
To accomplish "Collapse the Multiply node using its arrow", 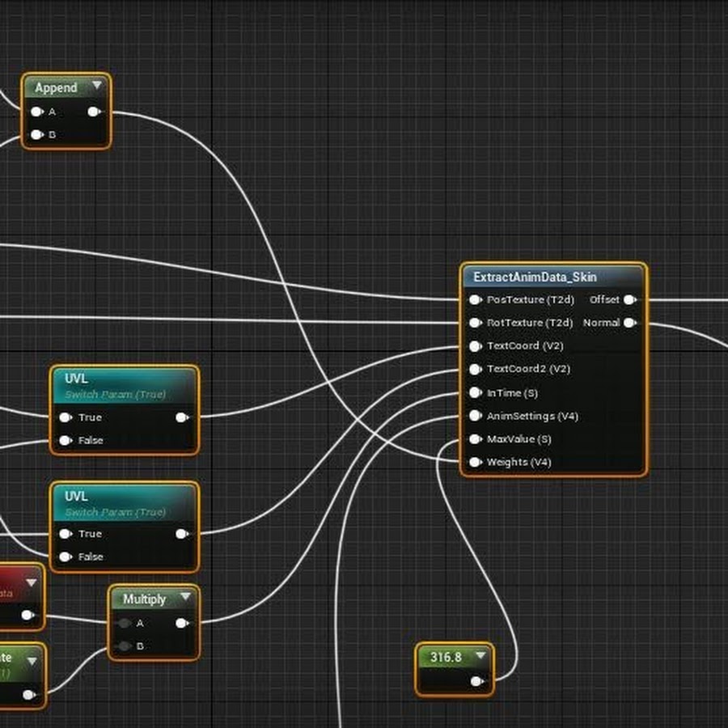I will tap(184, 598).
